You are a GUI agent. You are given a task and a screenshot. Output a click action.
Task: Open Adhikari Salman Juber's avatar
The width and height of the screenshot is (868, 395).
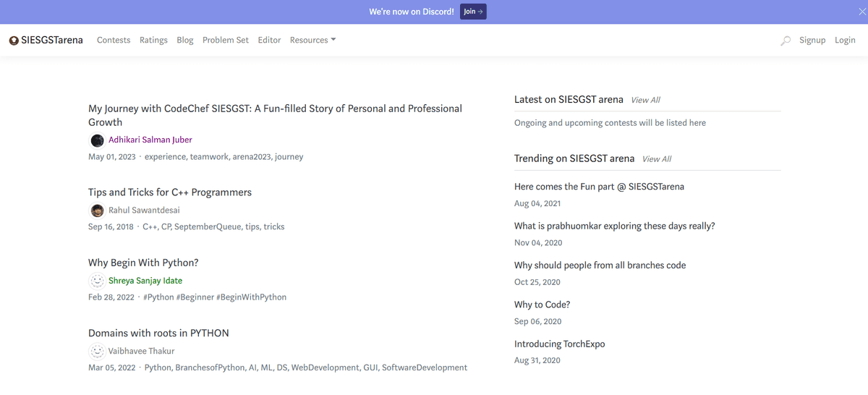pyautogui.click(x=97, y=140)
